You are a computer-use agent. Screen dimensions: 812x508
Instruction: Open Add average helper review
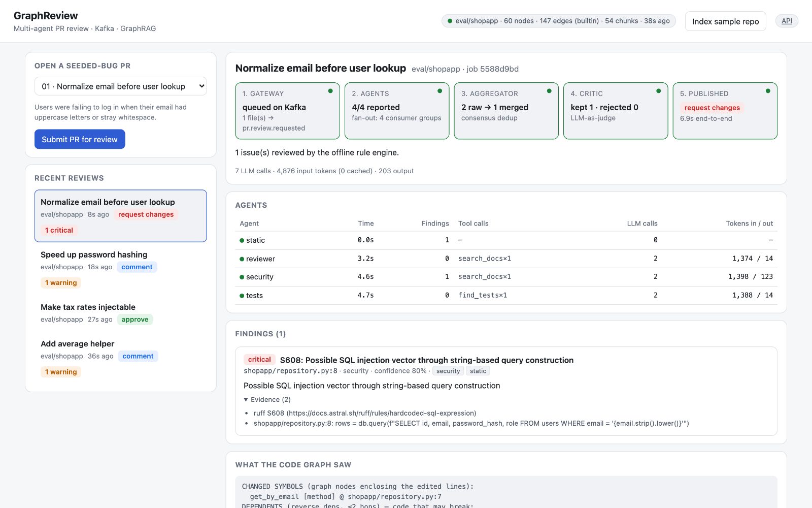[x=121, y=358]
